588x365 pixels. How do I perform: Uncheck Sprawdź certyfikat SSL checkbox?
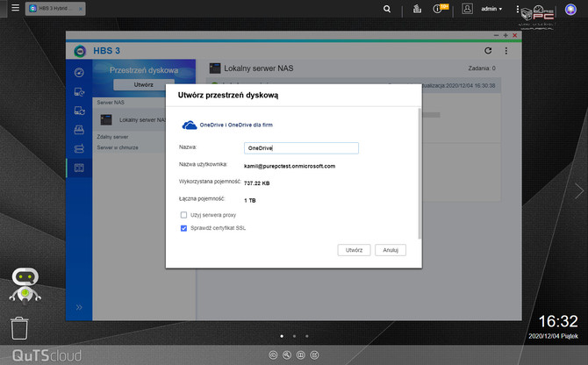183,228
